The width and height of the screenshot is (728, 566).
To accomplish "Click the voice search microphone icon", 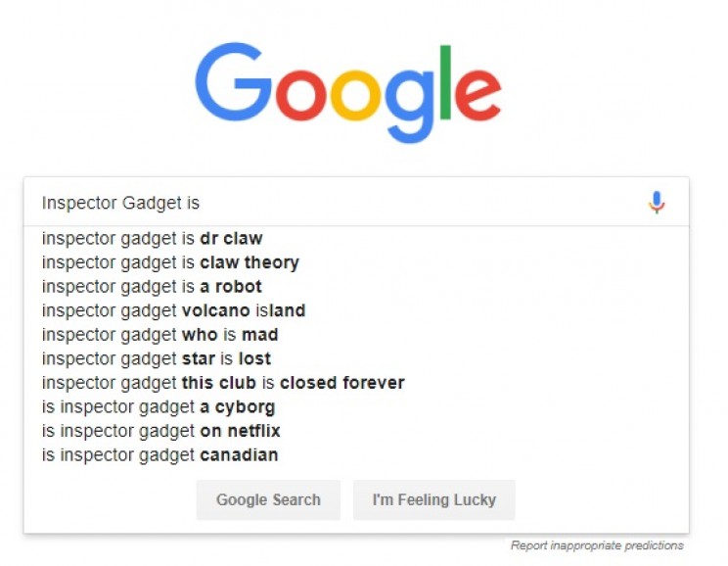I will pyautogui.click(x=657, y=203).
